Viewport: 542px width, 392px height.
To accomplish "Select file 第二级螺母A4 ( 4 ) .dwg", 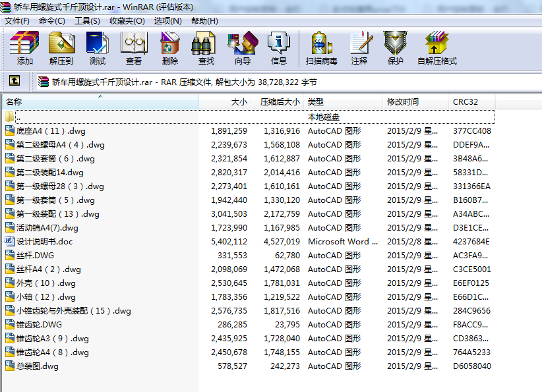I will point(61,145).
